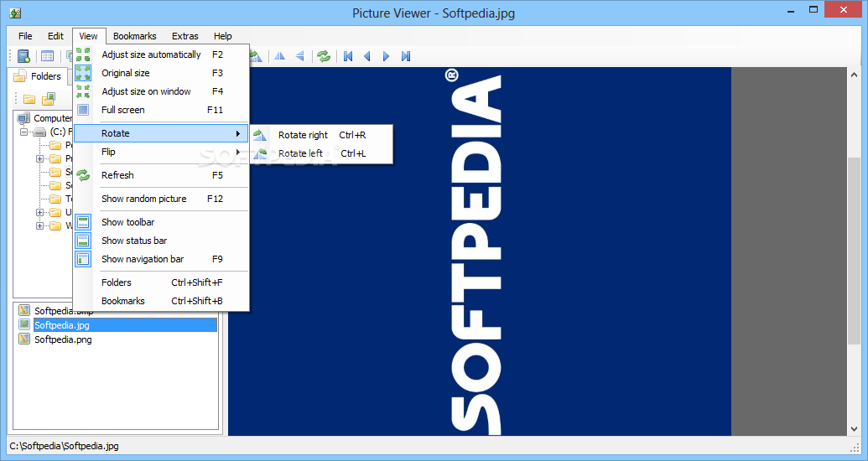Expand the 'W' folder plus sign in tree
This screenshot has width=868, height=461.
click(40, 225)
